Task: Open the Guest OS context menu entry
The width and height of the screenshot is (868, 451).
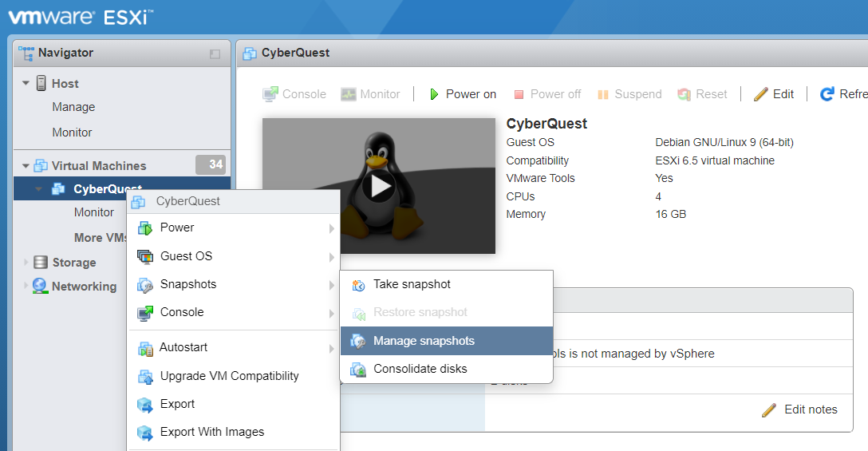Action: coord(234,256)
